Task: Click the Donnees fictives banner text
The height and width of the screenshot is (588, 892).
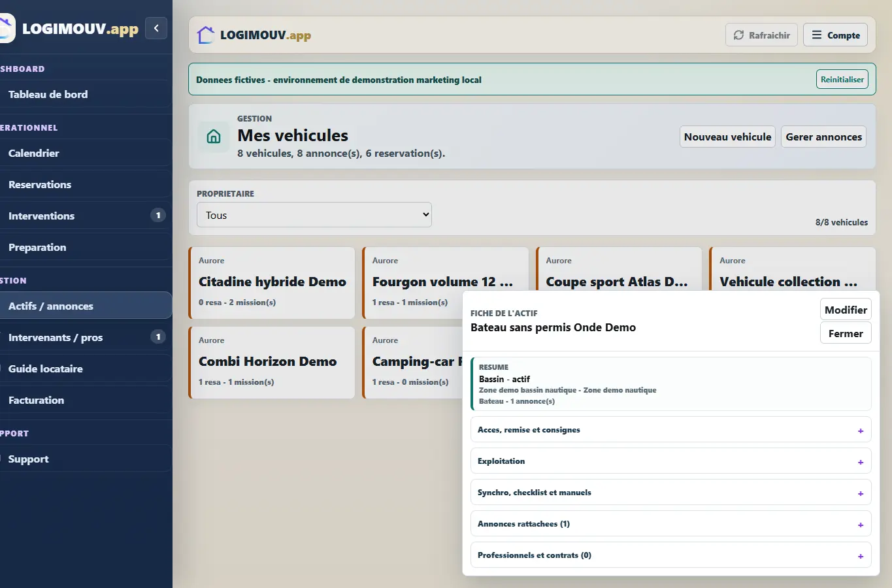Action: (339, 80)
